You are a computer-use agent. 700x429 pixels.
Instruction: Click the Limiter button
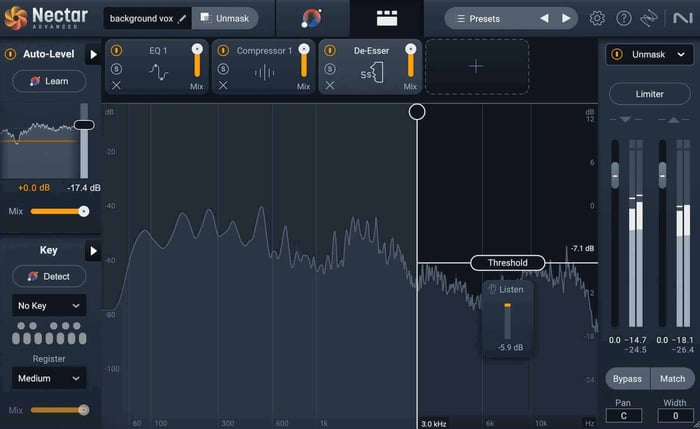650,94
